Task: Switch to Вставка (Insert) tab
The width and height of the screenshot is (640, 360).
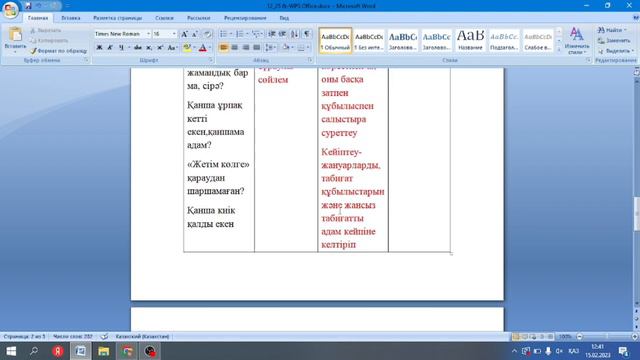Action: click(x=71, y=18)
